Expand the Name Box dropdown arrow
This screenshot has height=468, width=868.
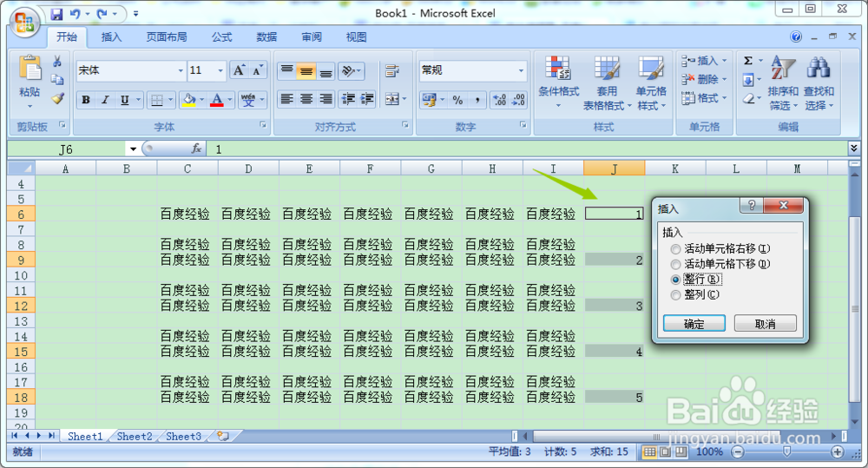pyautogui.click(x=133, y=149)
